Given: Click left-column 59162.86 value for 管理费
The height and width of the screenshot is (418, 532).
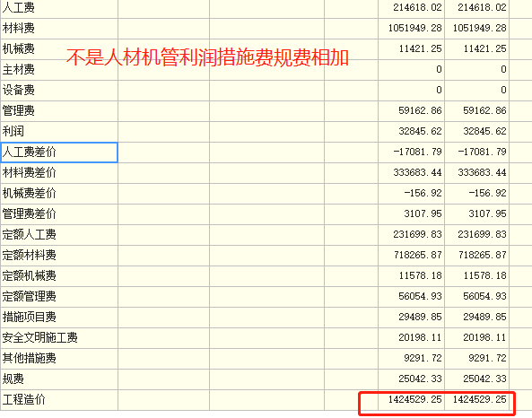Looking at the screenshot, I should pos(421,111).
